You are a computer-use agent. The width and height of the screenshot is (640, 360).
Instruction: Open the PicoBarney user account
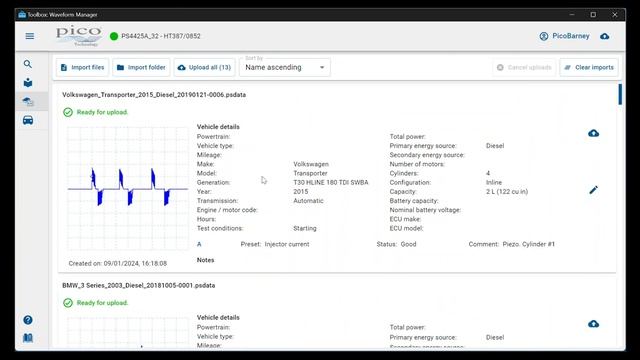(x=564, y=36)
